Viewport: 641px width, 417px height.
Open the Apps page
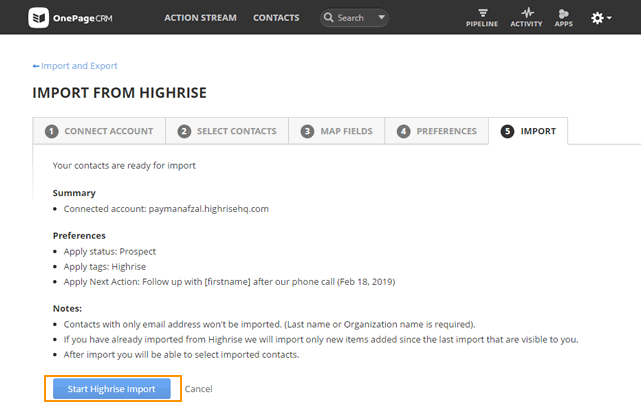[x=563, y=18]
